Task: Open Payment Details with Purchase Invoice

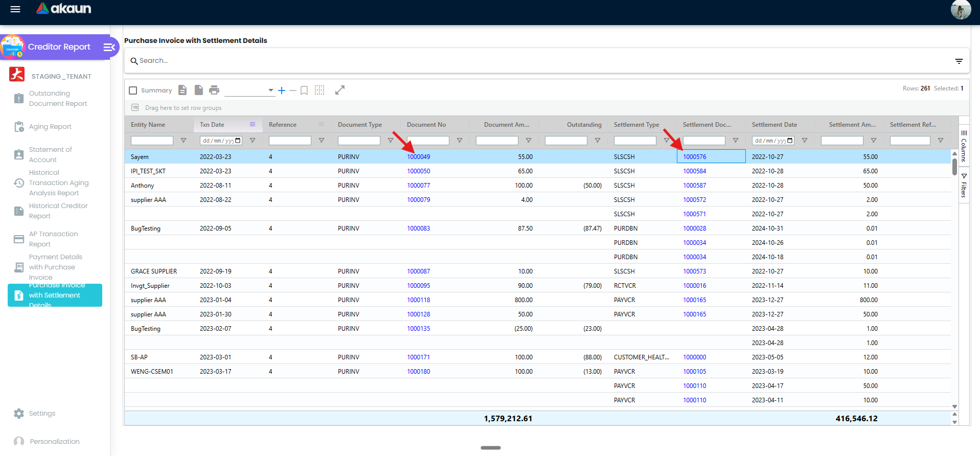Action: (x=55, y=267)
